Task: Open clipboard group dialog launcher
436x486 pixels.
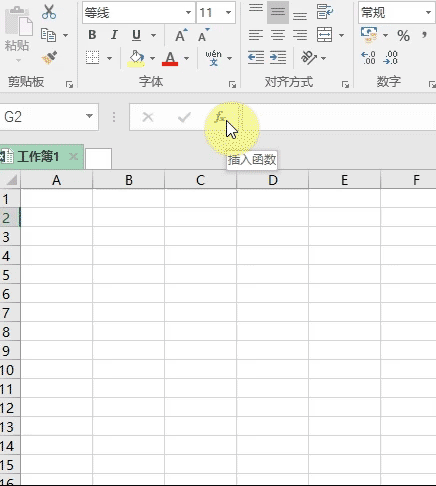Action: 69,85
